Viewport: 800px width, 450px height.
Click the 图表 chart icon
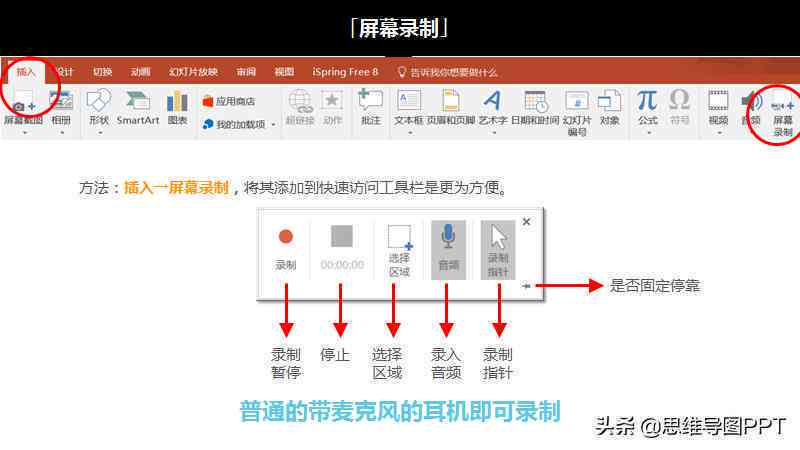click(177, 101)
